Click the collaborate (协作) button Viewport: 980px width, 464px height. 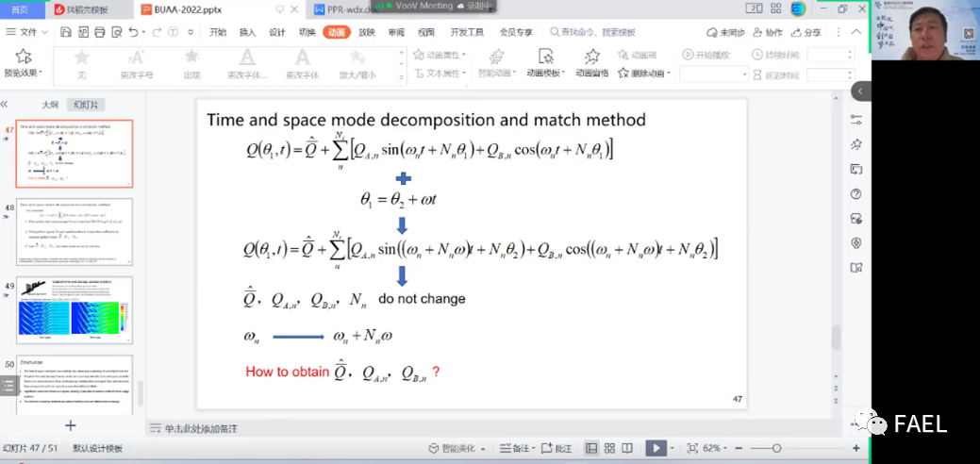click(768, 32)
